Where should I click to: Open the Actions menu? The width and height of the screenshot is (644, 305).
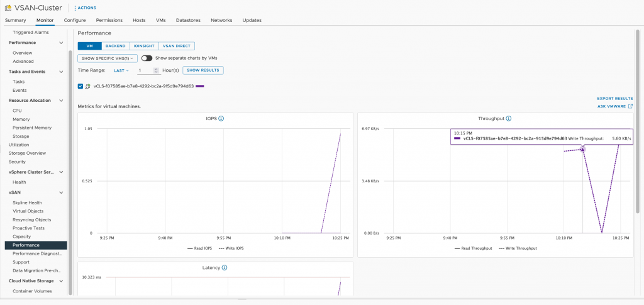click(x=85, y=8)
